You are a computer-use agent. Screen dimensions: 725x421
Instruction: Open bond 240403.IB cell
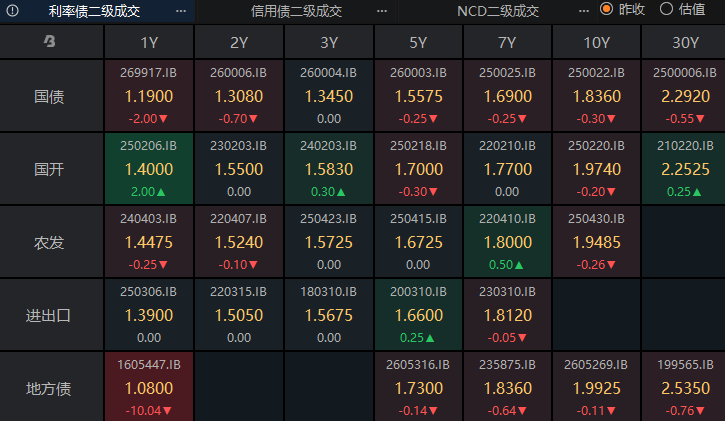pyautogui.click(x=149, y=242)
